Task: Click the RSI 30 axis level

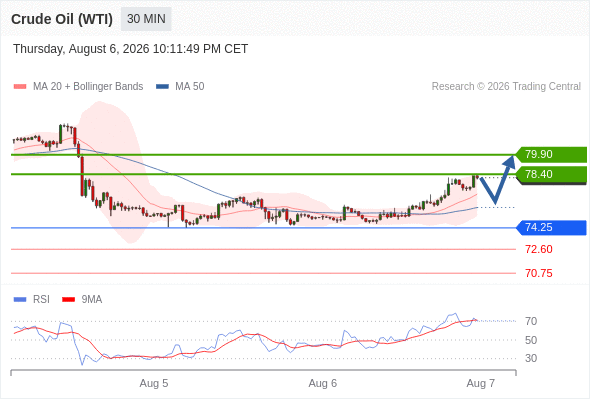Action: [x=531, y=358]
